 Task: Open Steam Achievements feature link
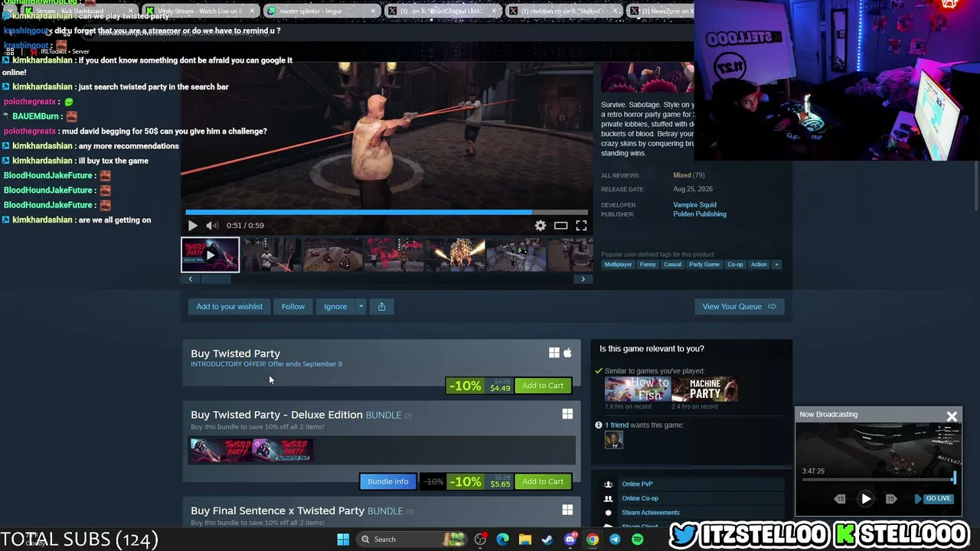(x=651, y=513)
